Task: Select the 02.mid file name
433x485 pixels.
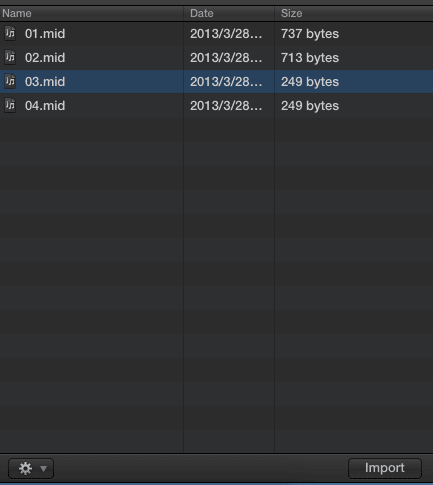Action: [45, 58]
